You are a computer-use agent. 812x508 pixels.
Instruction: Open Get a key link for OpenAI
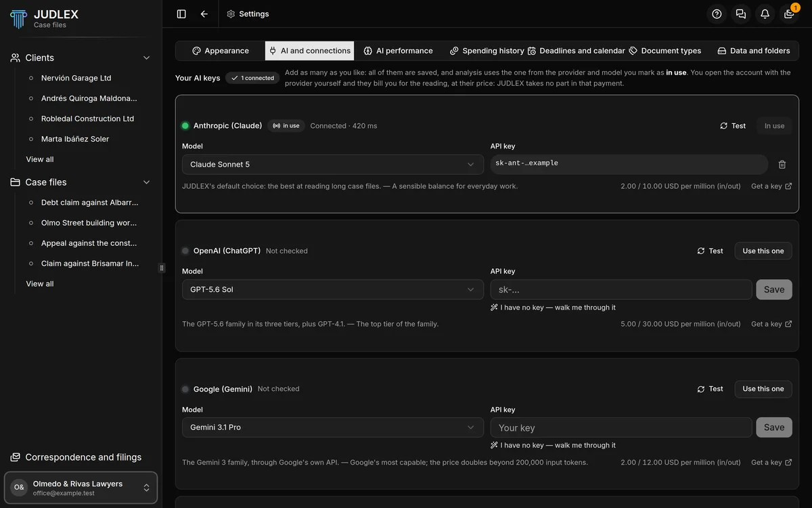tap(771, 324)
